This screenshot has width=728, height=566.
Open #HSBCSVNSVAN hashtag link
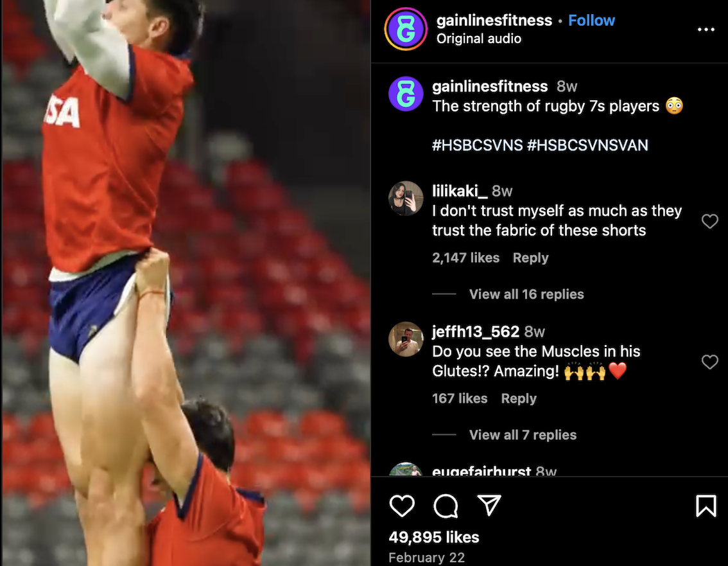pyautogui.click(x=587, y=145)
